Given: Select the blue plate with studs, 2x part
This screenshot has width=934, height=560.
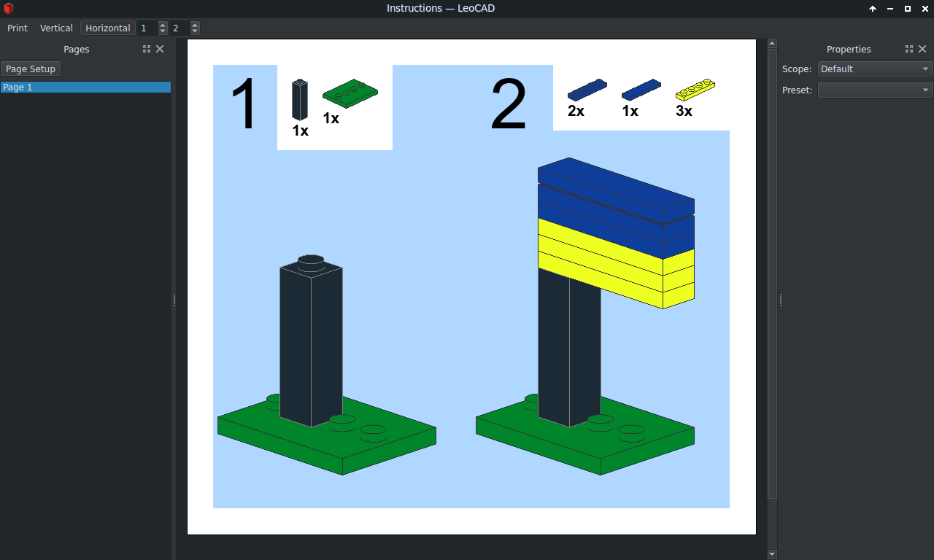Looking at the screenshot, I should (587, 89).
